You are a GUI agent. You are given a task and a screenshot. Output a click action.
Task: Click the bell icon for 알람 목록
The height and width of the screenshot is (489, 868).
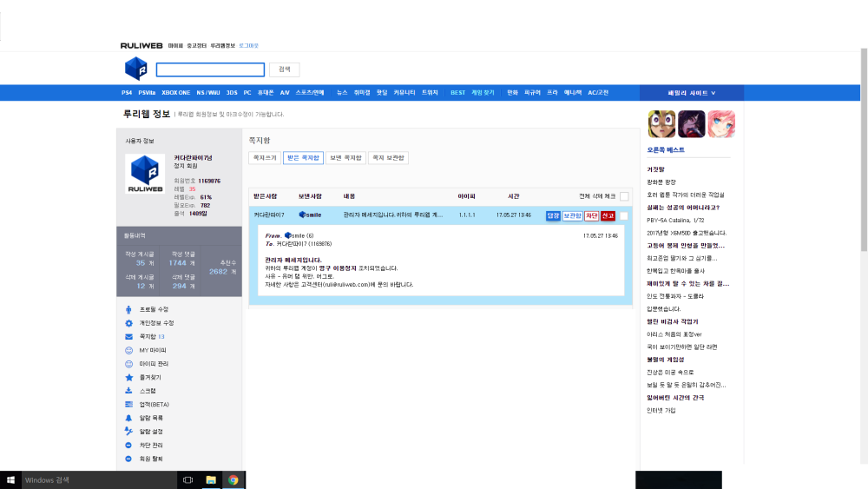[128, 418]
